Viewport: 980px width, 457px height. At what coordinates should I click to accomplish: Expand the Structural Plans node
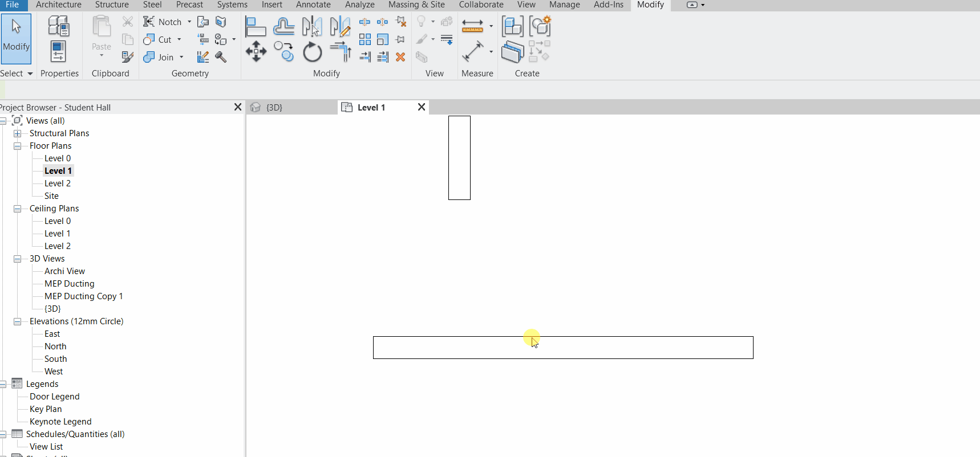17,133
